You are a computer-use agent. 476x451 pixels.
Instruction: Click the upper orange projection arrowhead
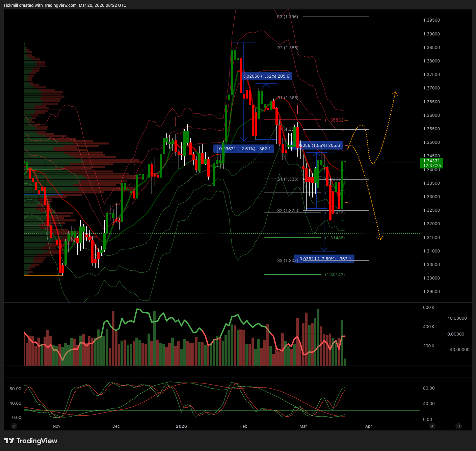(395, 93)
